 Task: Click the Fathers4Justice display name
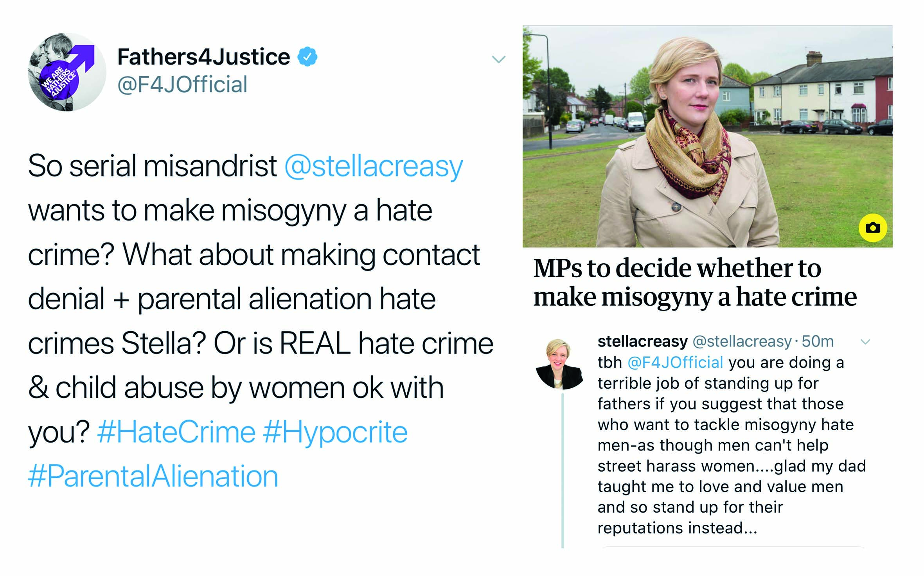(204, 57)
